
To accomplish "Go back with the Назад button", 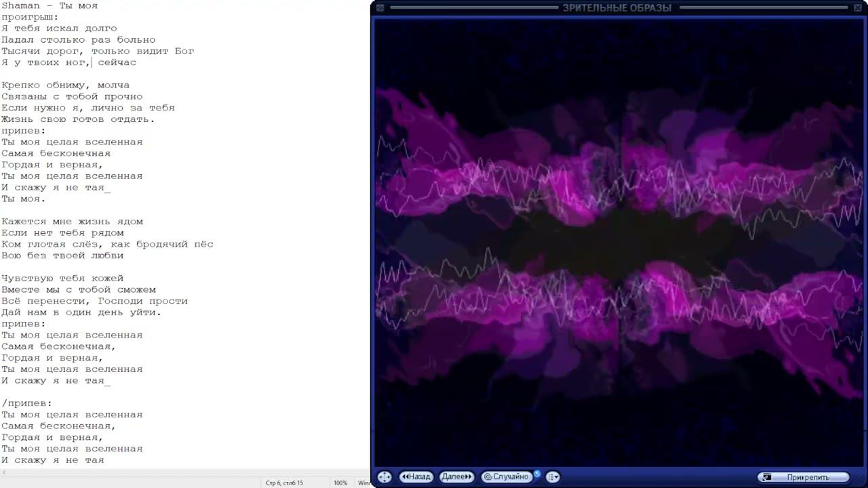I will (416, 477).
